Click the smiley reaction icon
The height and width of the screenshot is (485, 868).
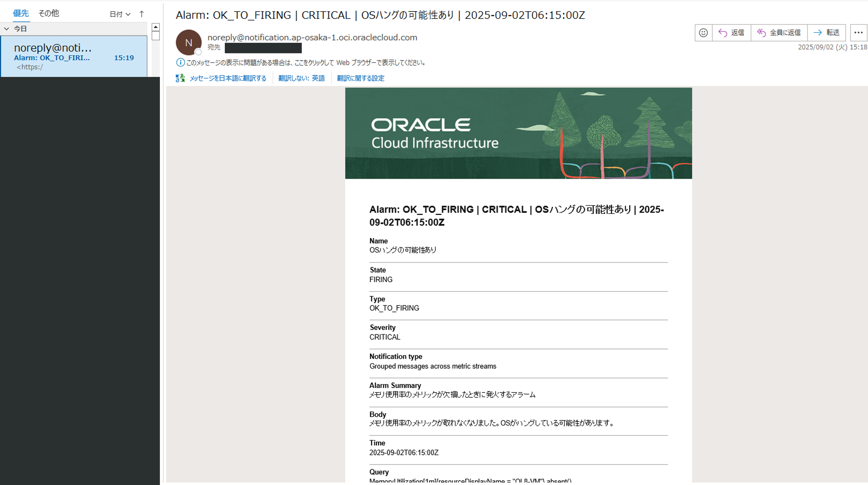703,33
